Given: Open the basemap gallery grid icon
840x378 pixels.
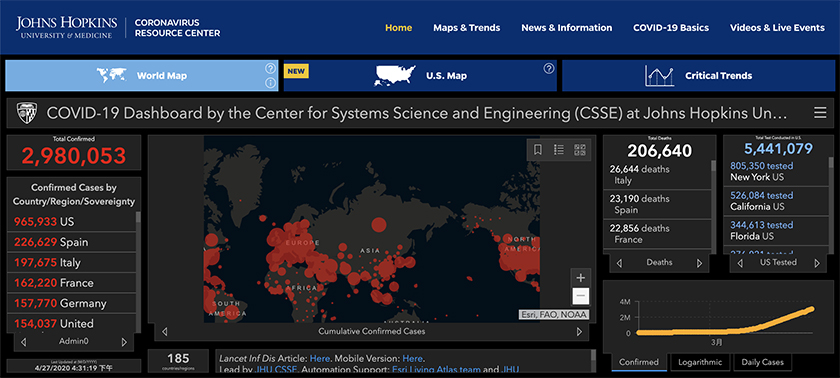Looking at the screenshot, I should tap(580, 150).
